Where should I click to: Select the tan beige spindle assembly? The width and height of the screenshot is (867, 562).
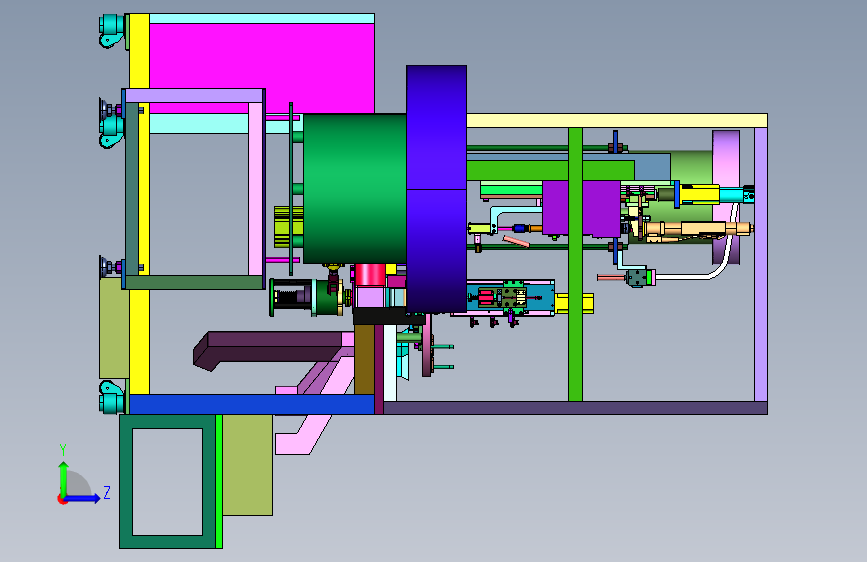(x=697, y=229)
